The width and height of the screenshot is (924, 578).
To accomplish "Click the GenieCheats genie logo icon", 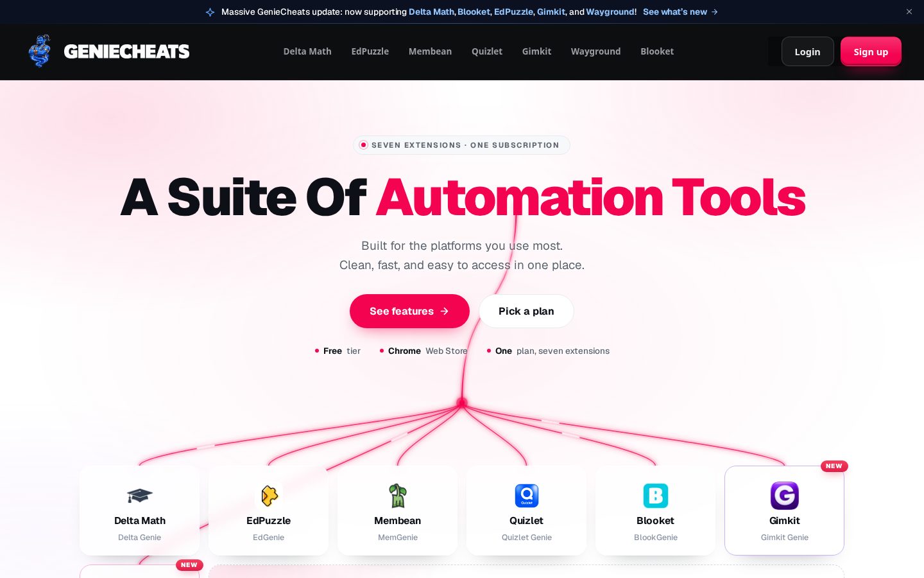I will (x=40, y=51).
